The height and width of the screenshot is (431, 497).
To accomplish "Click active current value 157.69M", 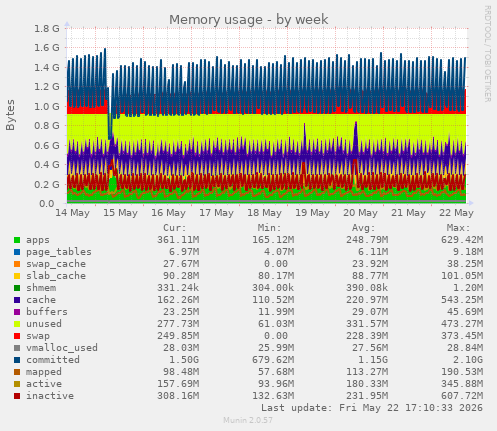I will coord(178,384).
